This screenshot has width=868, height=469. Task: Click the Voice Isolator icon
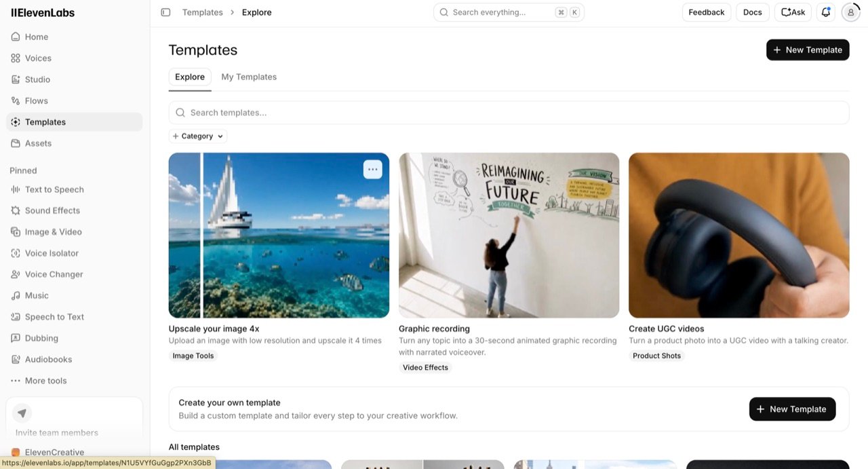click(16, 253)
